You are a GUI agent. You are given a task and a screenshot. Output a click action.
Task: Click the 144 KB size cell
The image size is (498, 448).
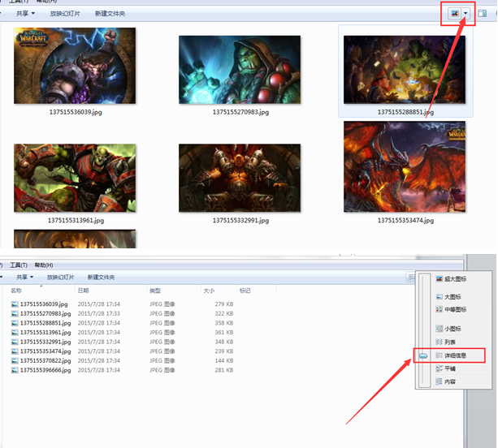point(224,360)
